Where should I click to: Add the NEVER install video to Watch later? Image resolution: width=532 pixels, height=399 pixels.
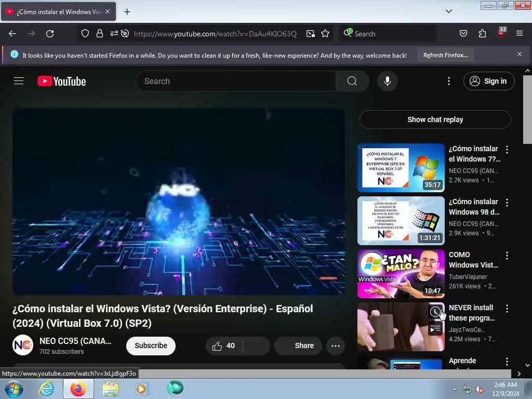coord(436,312)
